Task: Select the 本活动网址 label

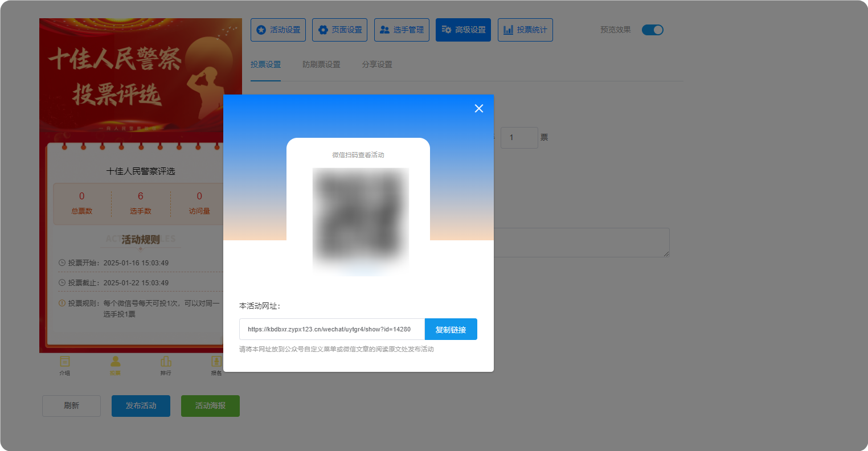Action: 260,306
